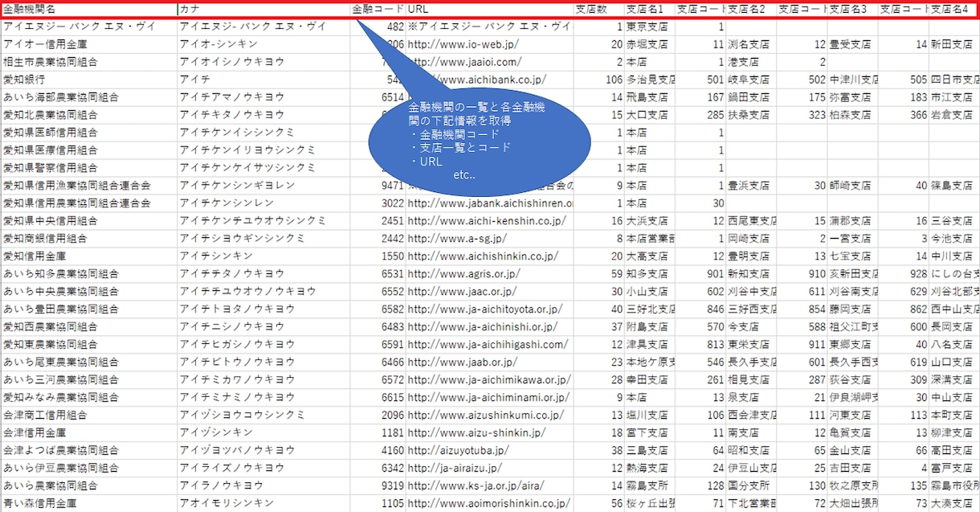Select the 金融機関名 header cell
Screen dimensions: 980x512
[88, 10]
